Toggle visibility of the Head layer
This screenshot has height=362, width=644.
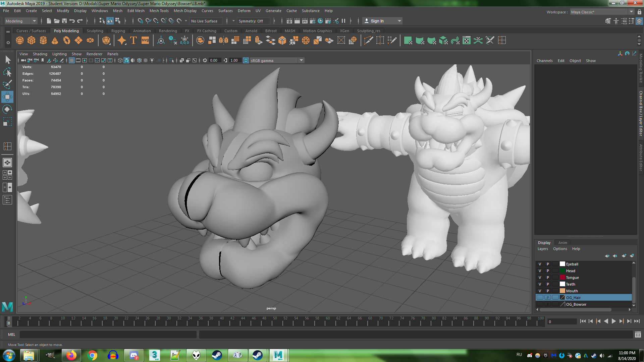pyautogui.click(x=540, y=271)
